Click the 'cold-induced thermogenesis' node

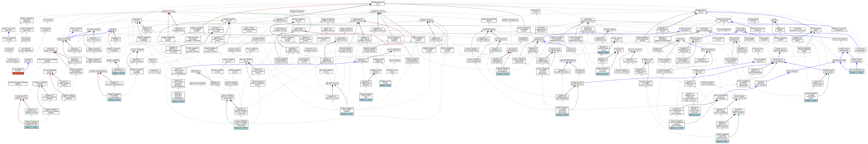[512, 50]
